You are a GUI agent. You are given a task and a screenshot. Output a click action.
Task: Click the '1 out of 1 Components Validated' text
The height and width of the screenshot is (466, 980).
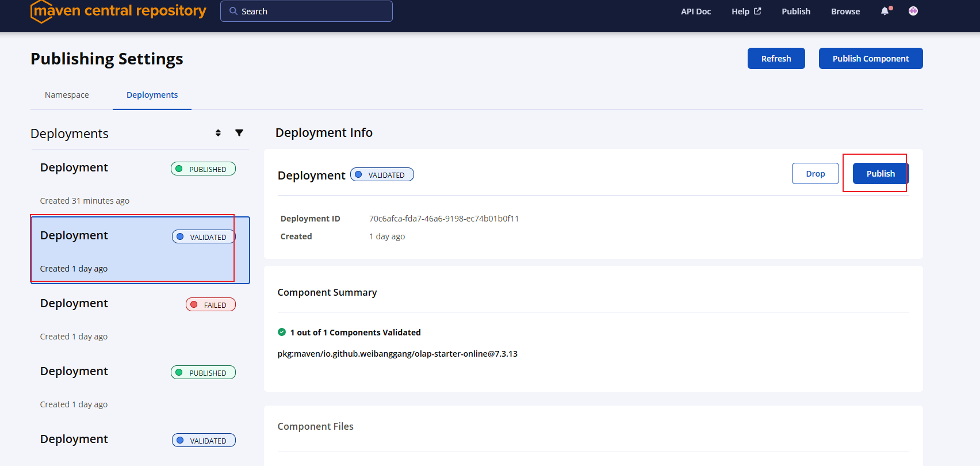pyautogui.click(x=355, y=333)
